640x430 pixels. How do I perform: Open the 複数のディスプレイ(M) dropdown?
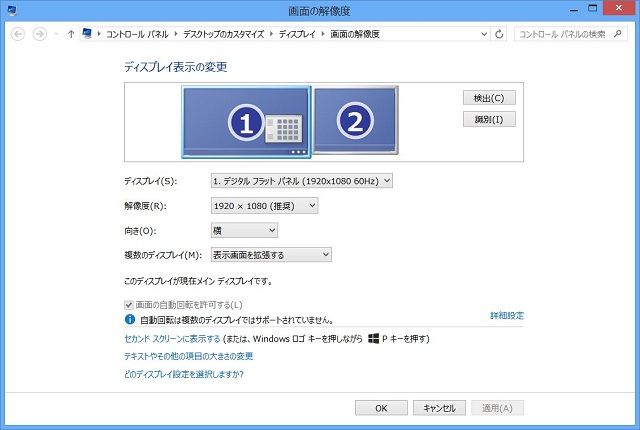[271, 255]
